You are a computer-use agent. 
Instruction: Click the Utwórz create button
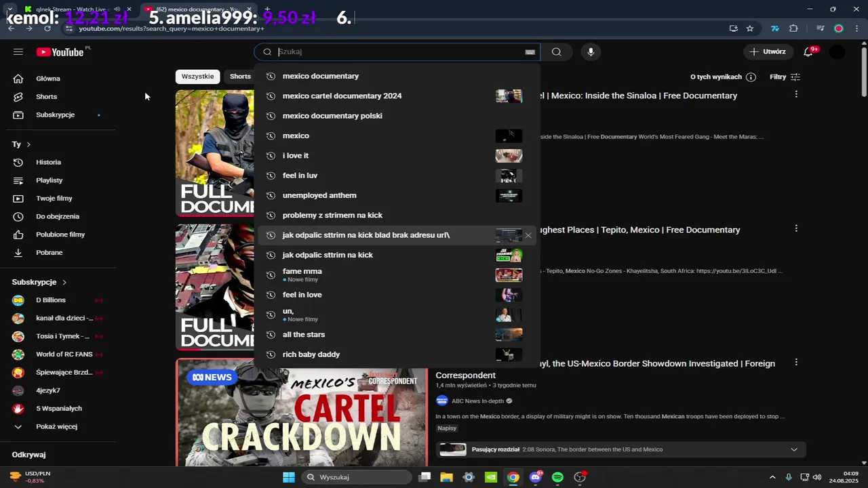768,52
